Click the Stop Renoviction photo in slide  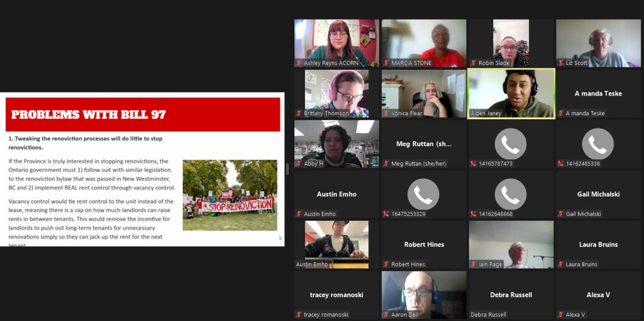[230, 194]
